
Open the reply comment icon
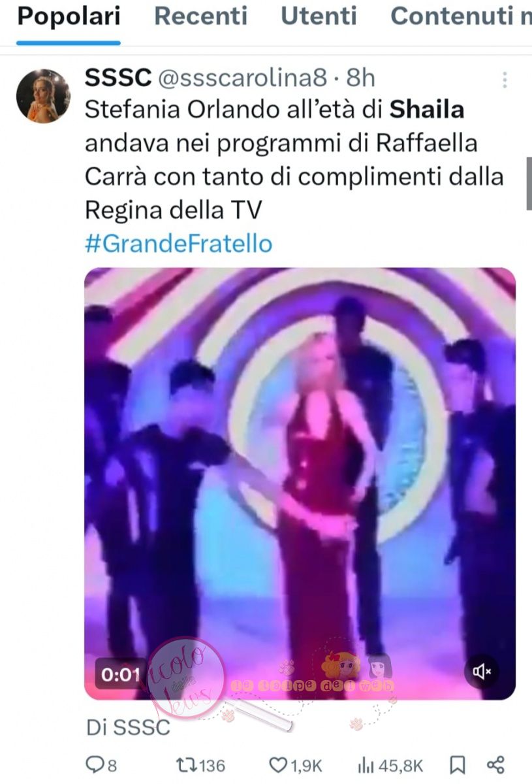click(x=95, y=764)
